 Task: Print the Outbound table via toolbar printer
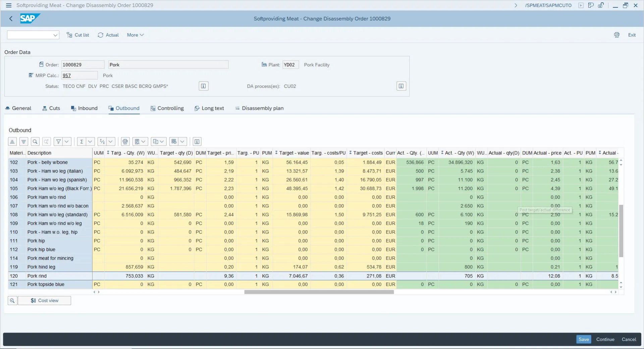[x=125, y=142]
